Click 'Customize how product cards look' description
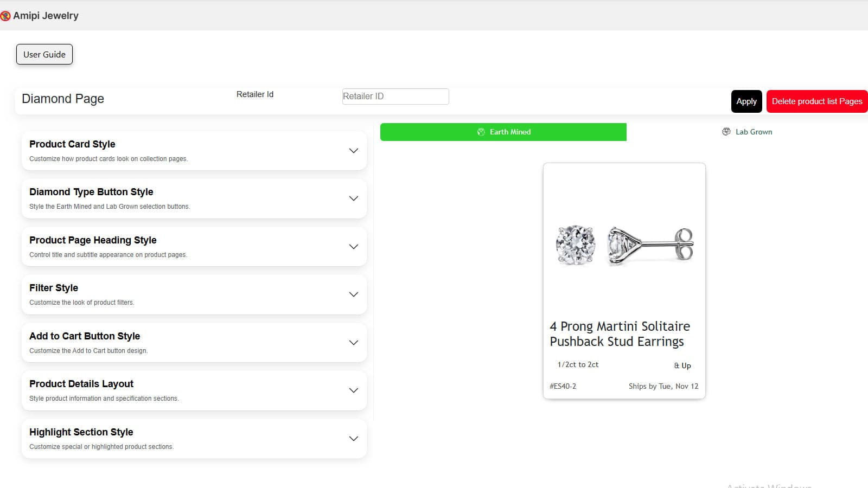The width and height of the screenshot is (868, 488). 108,159
